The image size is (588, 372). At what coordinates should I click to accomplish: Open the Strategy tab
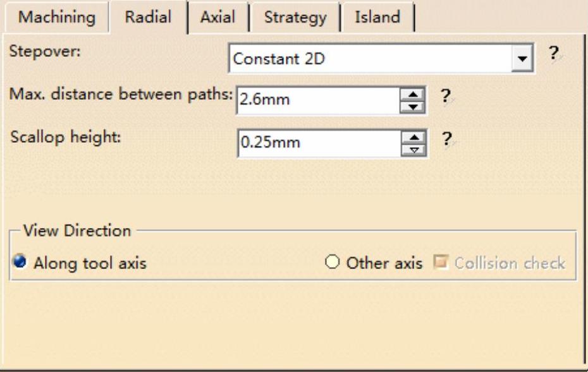click(x=294, y=18)
